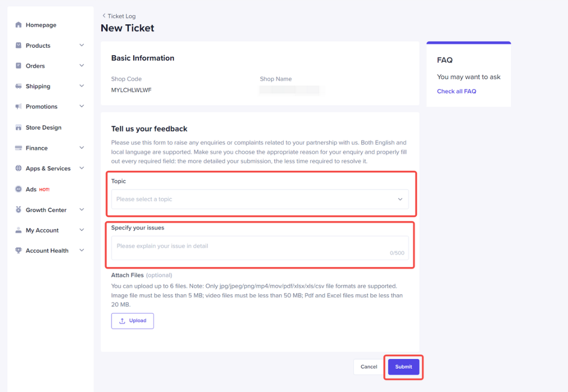
Task: Click the Promotions megaphone icon
Action: pyautogui.click(x=18, y=106)
